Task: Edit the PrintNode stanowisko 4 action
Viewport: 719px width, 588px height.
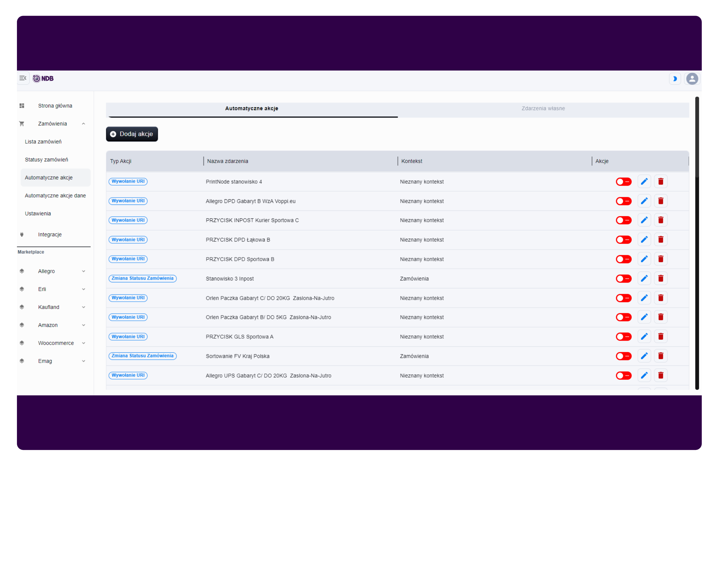Action: pyautogui.click(x=644, y=181)
